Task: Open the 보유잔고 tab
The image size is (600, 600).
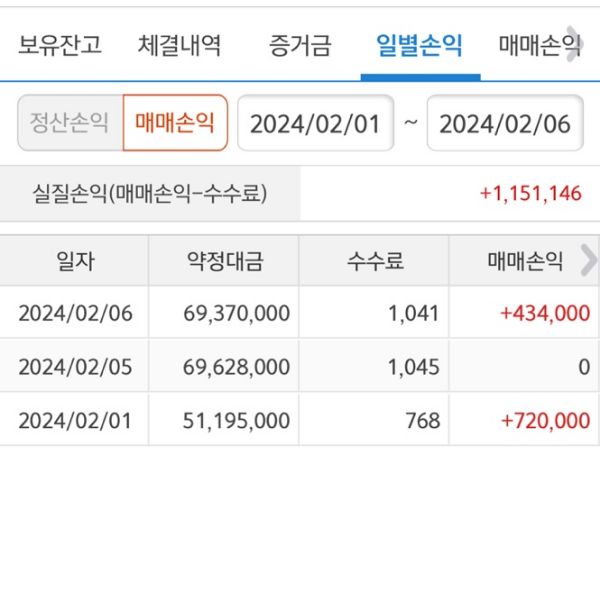Action: click(x=60, y=45)
